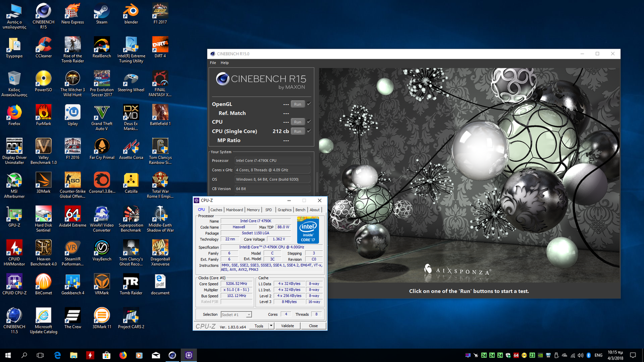644x362 pixels.
Task: Open taskbar search magnifier
Action: click(x=24, y=355)
